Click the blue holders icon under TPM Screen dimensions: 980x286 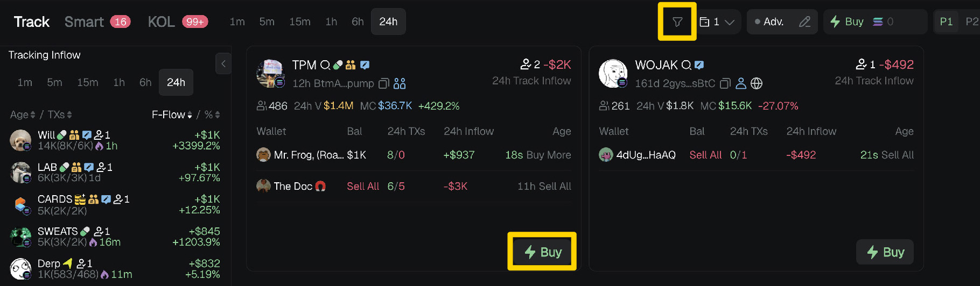400,84
